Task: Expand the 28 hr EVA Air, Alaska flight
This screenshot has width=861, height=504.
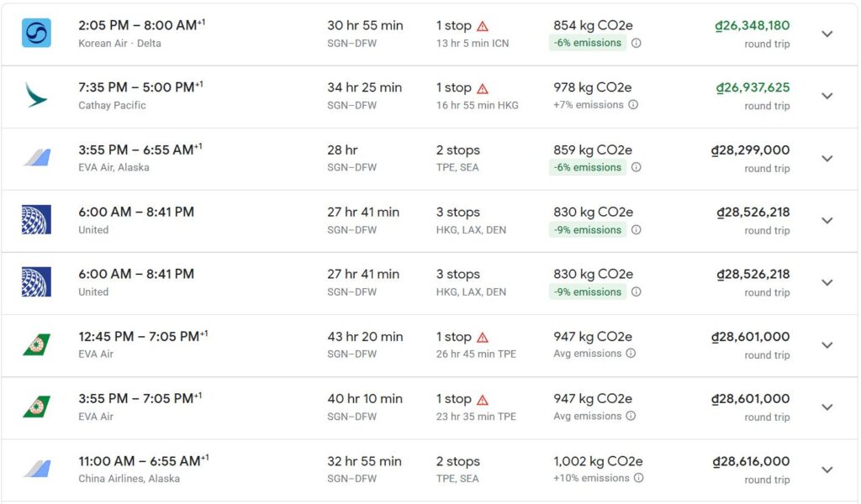Action: click(827, 158)
